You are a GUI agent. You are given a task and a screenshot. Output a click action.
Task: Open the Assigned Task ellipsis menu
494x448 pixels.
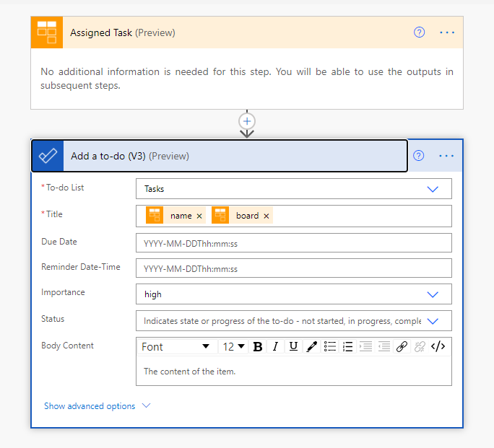tap(447, 32)
